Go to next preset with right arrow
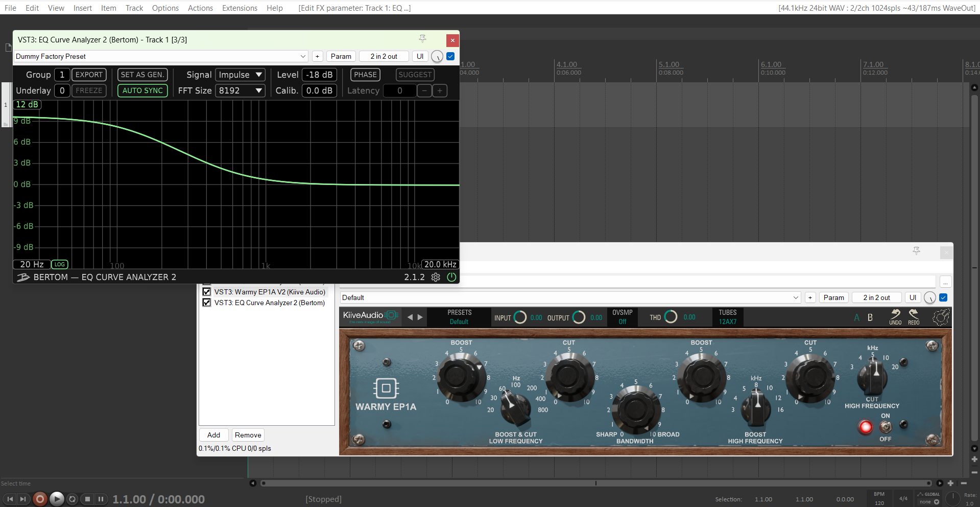This screenshot has width=980, height=507. 420,317
